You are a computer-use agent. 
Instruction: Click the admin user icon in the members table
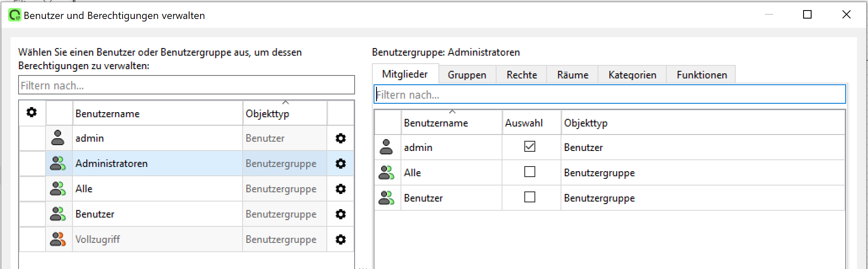[386, 147]
